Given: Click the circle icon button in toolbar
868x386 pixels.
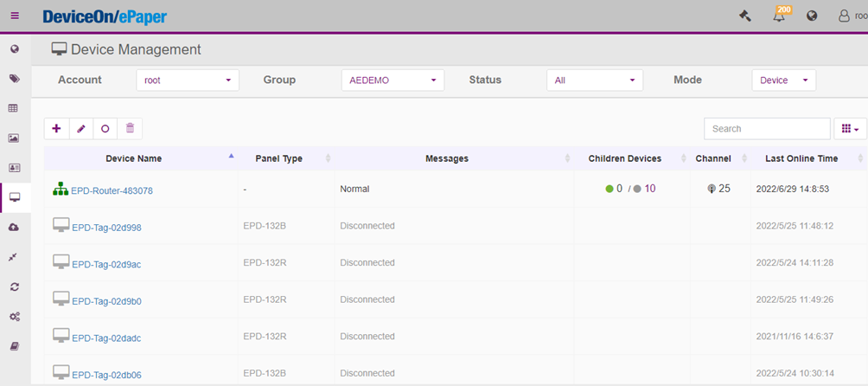Looking at the screenshot, I should (105, 128).
